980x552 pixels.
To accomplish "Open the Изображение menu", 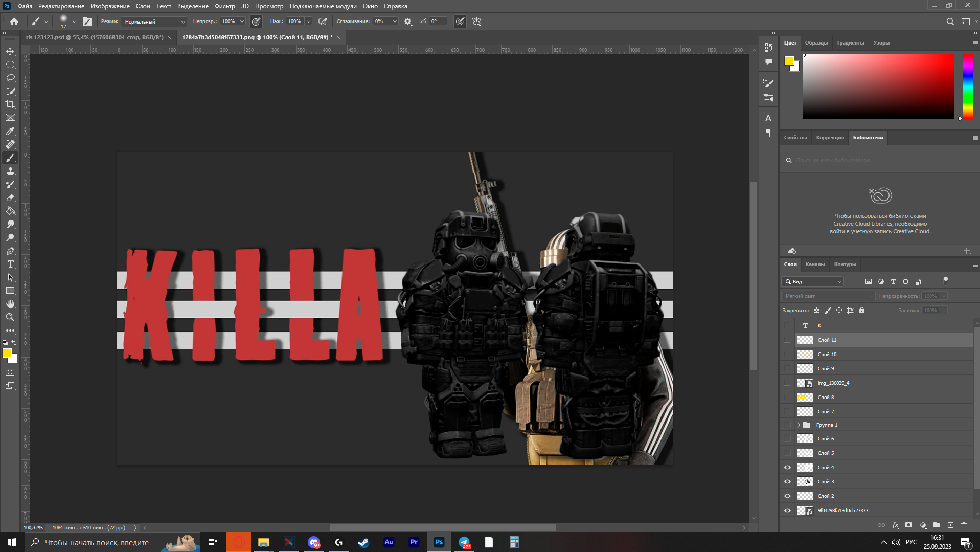I will point(110,6).
